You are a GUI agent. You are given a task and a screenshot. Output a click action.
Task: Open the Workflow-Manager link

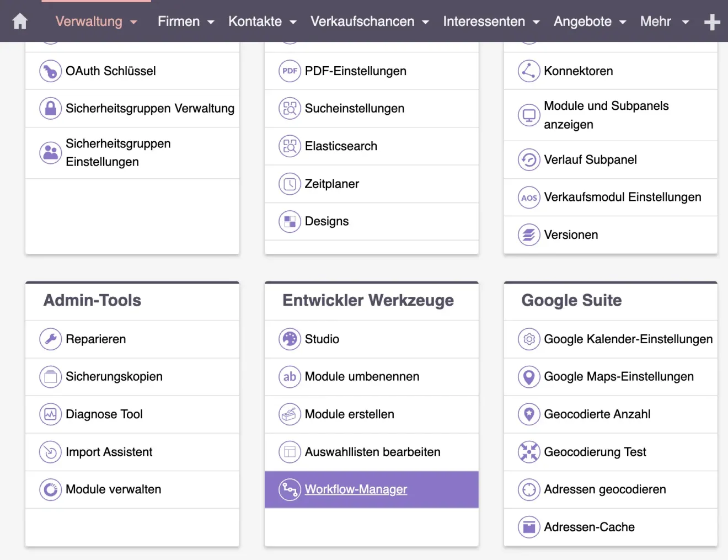[x=356, y=489]
